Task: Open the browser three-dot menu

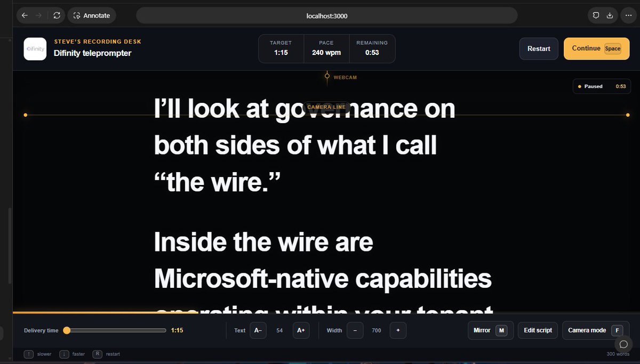Action: (628, 15)
